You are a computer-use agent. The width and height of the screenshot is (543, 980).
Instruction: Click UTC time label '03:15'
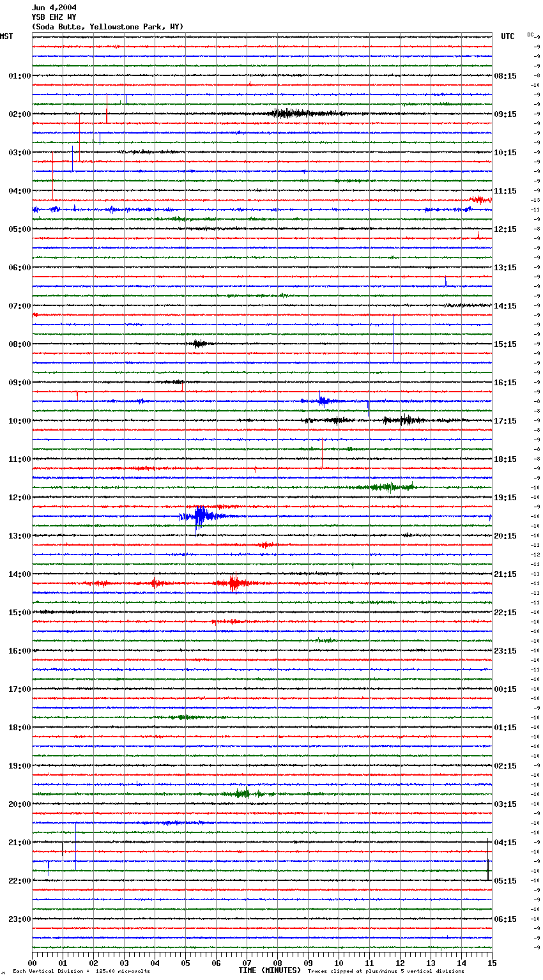click(x=505, y=804)
